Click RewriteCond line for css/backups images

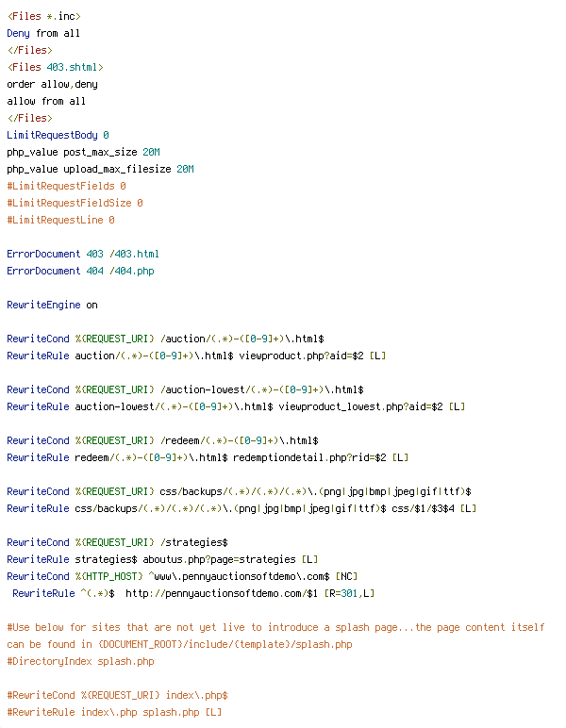pyautogui.click(x=239, y=491)
